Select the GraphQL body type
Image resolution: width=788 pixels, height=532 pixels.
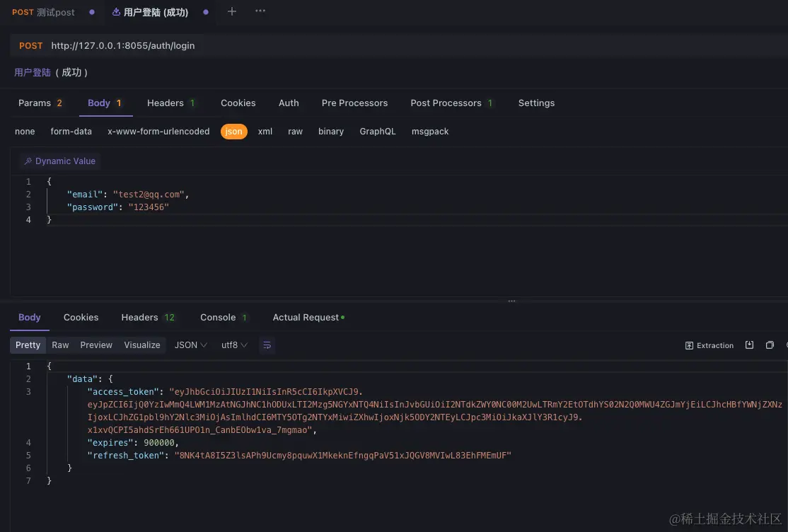click(377, 131)
